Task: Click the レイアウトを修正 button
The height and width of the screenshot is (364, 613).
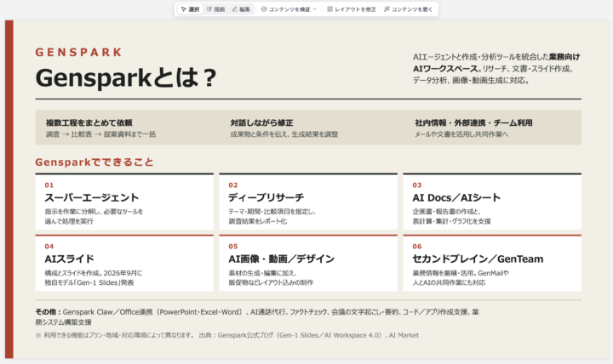Action: pos(352,9)
